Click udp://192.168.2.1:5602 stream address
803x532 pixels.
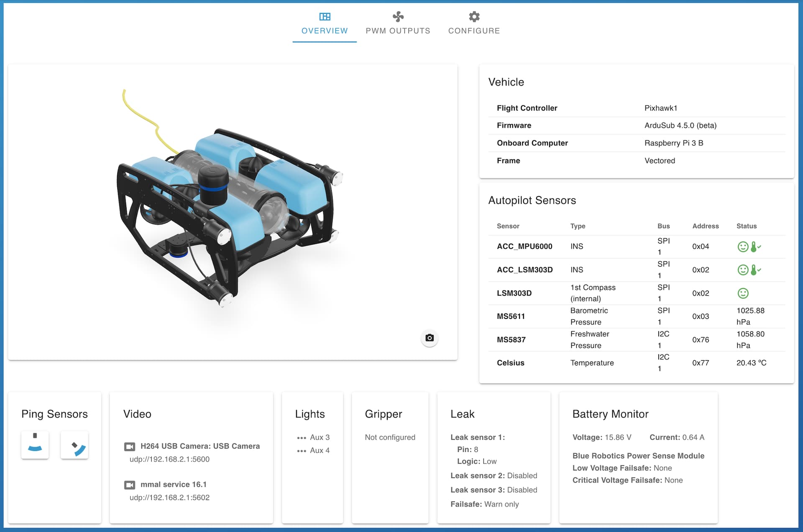pyautogui.click(x=169, y=497)
